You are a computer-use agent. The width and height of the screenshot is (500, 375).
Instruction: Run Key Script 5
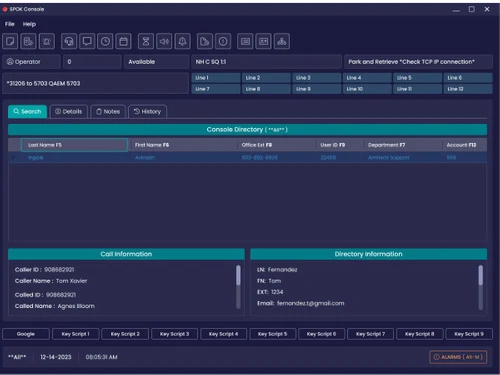(x=272, y=334)
